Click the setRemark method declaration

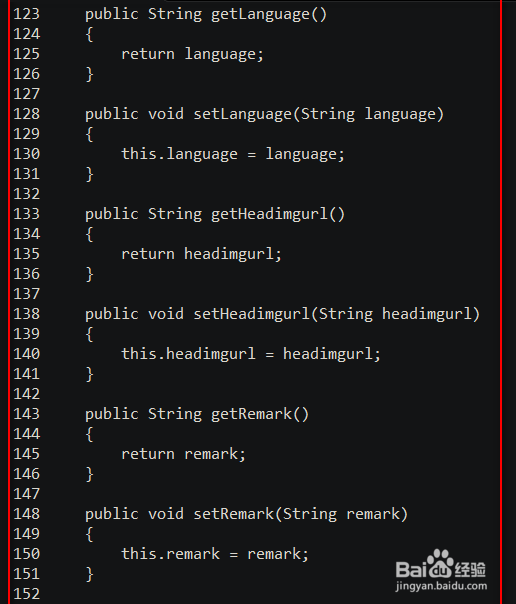[246, 514]
